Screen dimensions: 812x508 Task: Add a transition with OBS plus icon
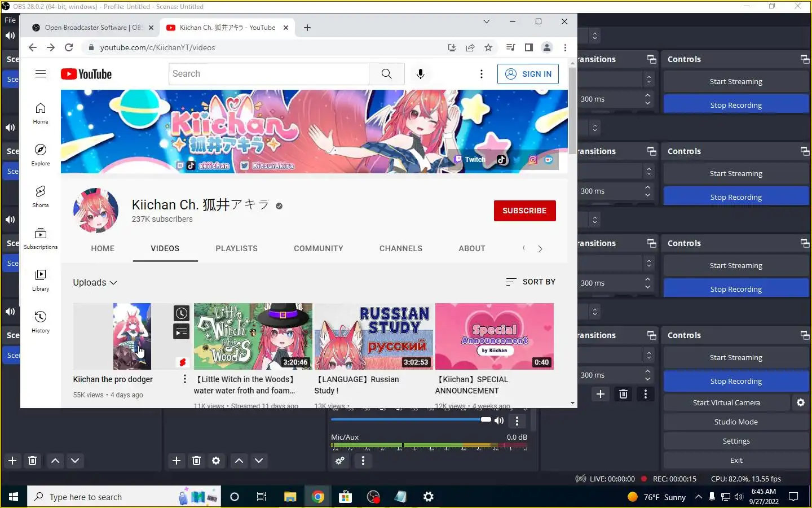click(x=601, y=394)
